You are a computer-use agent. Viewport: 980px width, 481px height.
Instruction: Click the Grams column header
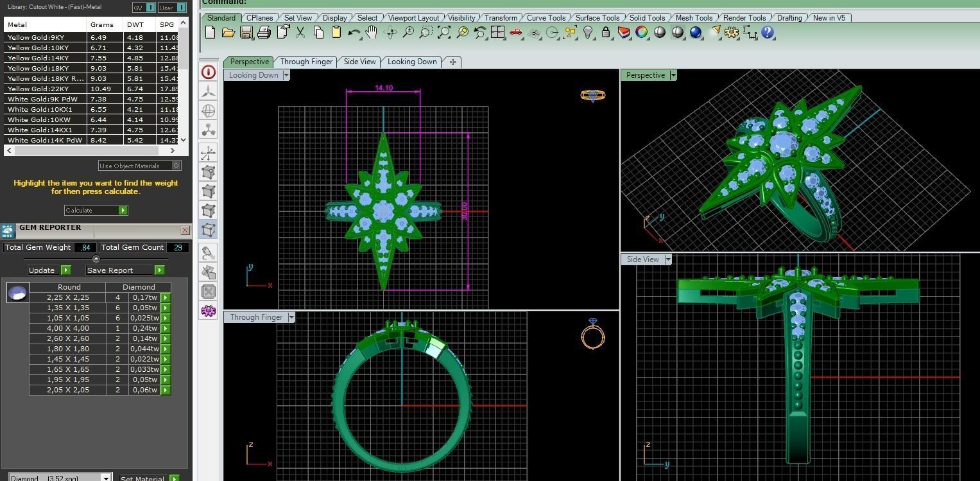point(104,24)
